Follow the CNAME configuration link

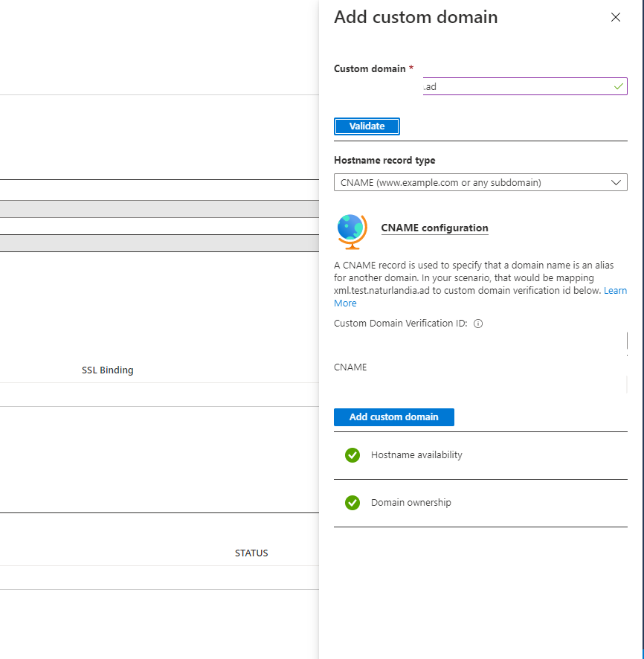point(434,228)
